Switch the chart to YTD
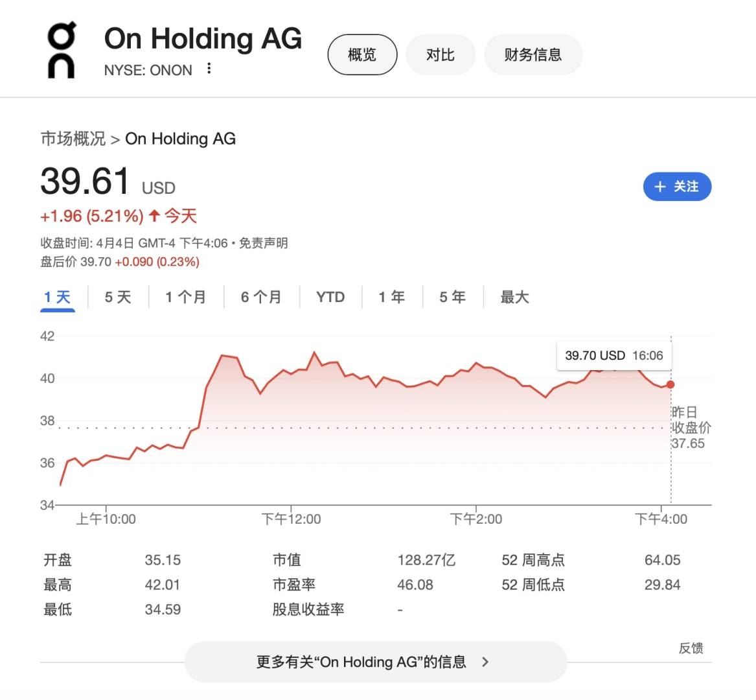The image size is (756, 700). [x=330, y=297]
